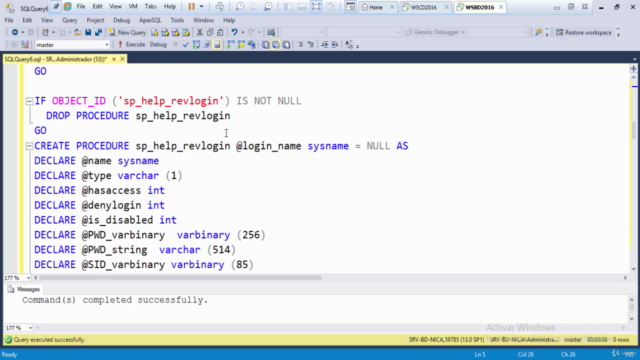Open the File menu of SSMS
The width and height of the screenshot is (640, 360).
[x=9, y=20]
